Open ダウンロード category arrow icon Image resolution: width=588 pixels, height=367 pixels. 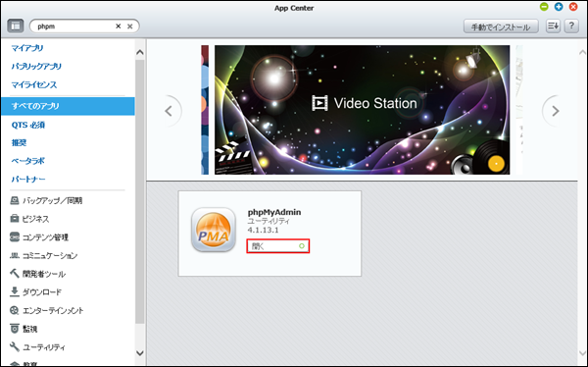(x=15, y=291)
